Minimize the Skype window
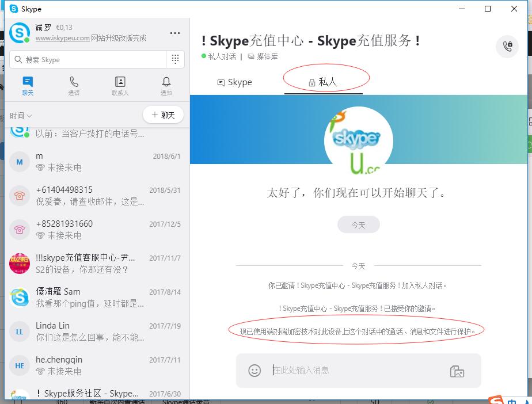 461,9
